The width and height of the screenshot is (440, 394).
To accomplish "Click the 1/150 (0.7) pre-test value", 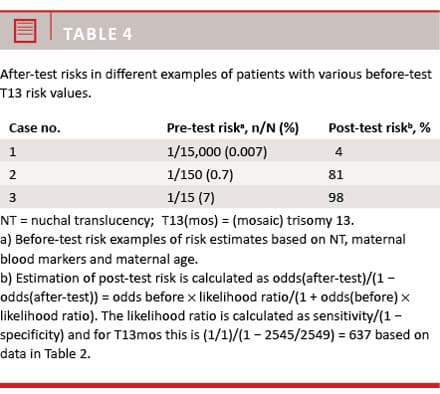I will coord(200,175).
